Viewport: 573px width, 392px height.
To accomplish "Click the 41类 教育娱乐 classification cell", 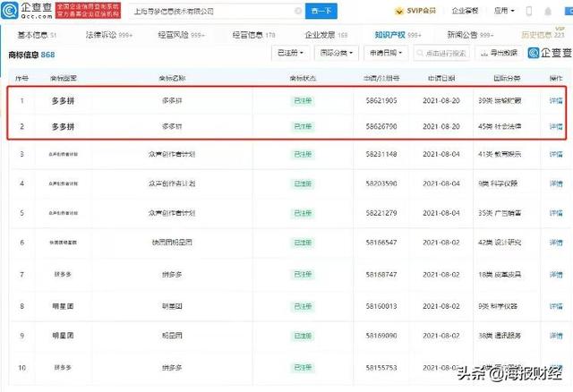I will [x=500, y=154].
